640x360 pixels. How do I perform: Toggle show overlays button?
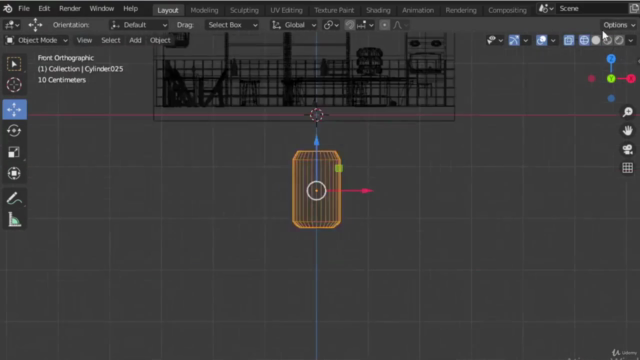coord(541,40)
